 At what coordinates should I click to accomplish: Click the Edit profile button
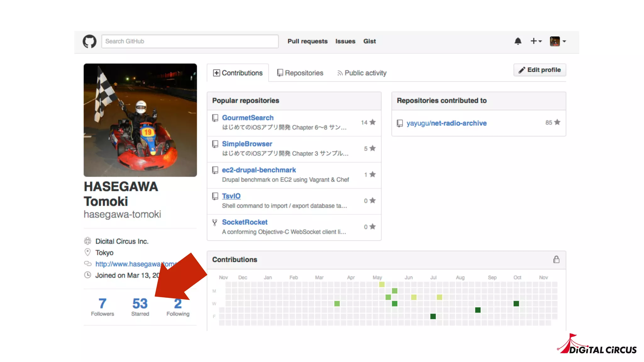[x=540, y=70]
